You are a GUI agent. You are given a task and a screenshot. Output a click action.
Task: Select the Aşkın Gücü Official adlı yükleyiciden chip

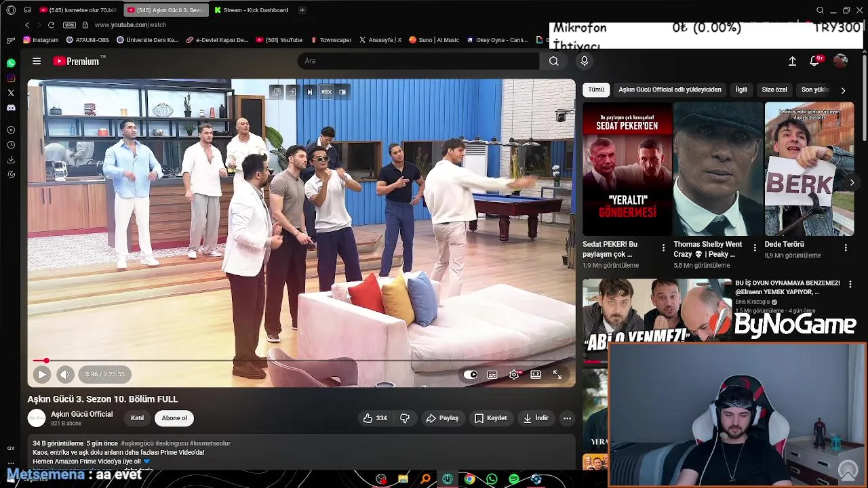[670, 89]
